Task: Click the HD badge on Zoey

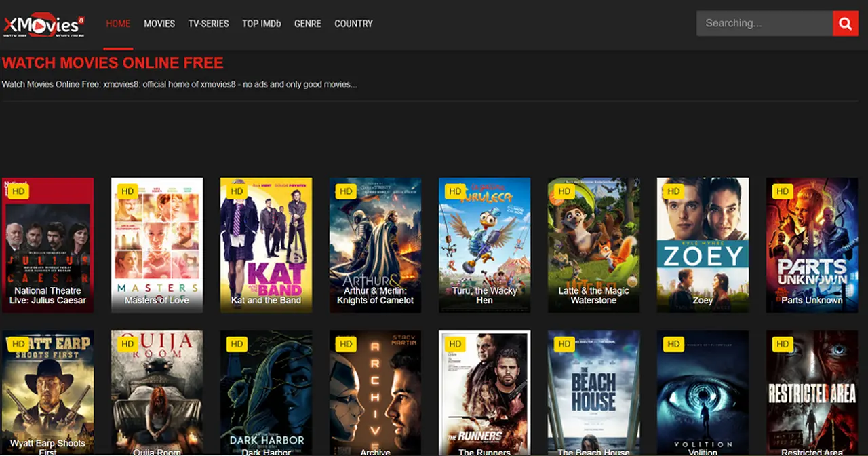Action: tap(673, 191)
